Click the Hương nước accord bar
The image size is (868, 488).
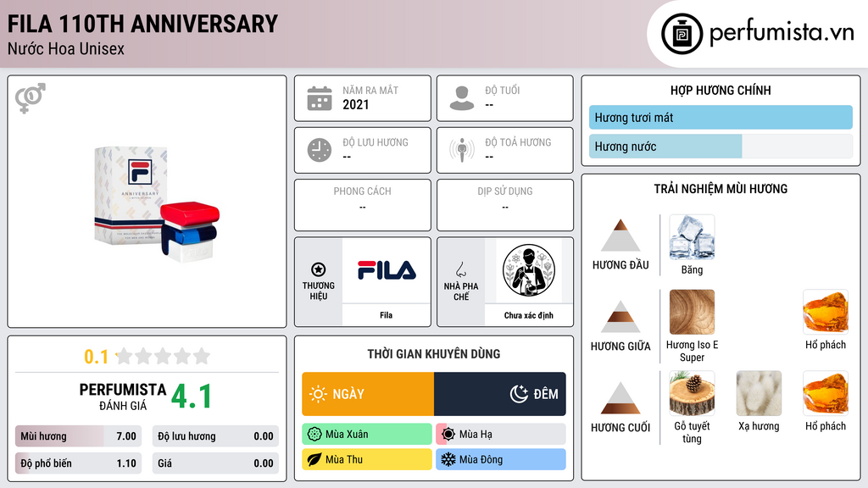pos(721,147)
